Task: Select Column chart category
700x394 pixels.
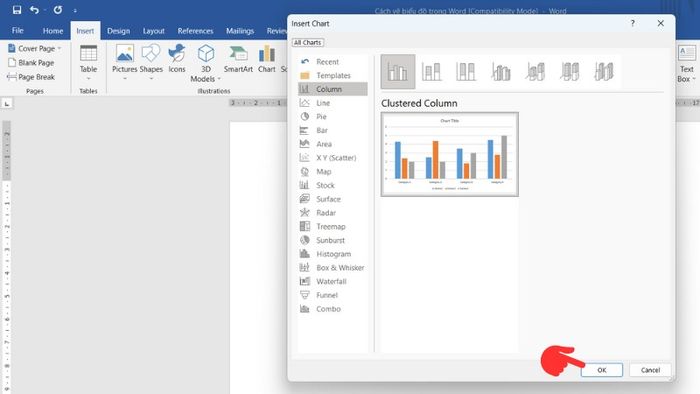Action: click(333, 89)
